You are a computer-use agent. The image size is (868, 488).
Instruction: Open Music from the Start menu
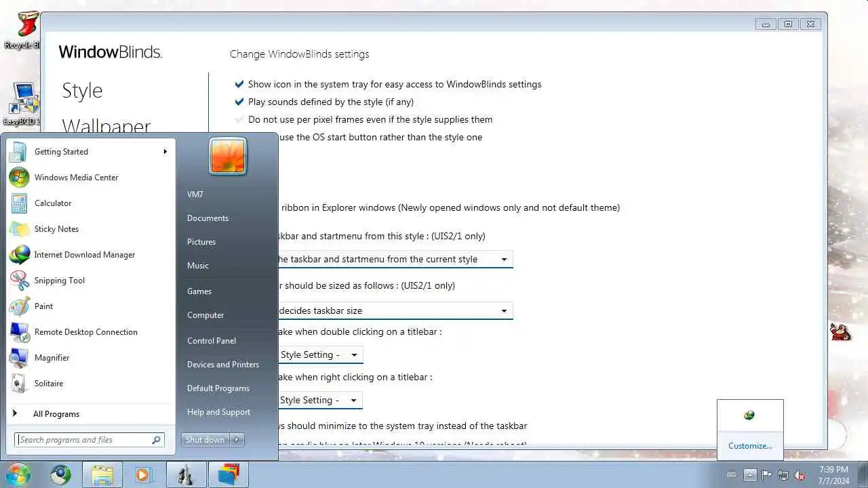(x=198, y=266)
